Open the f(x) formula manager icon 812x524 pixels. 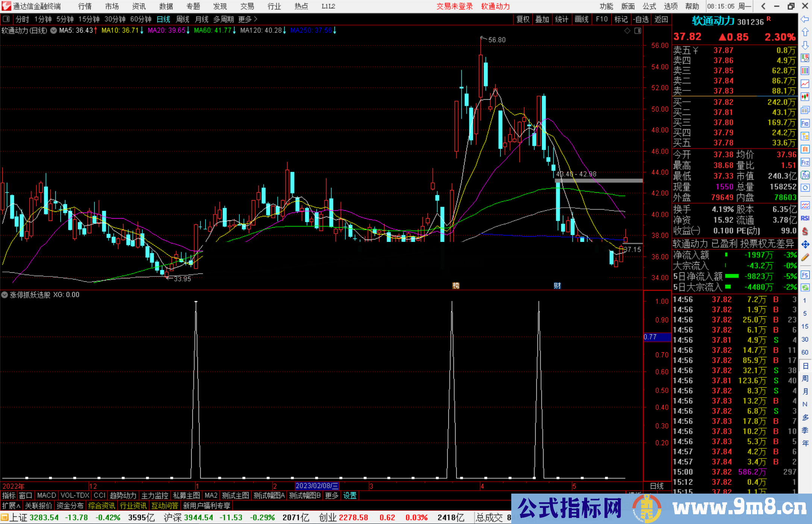click(805, 175)
